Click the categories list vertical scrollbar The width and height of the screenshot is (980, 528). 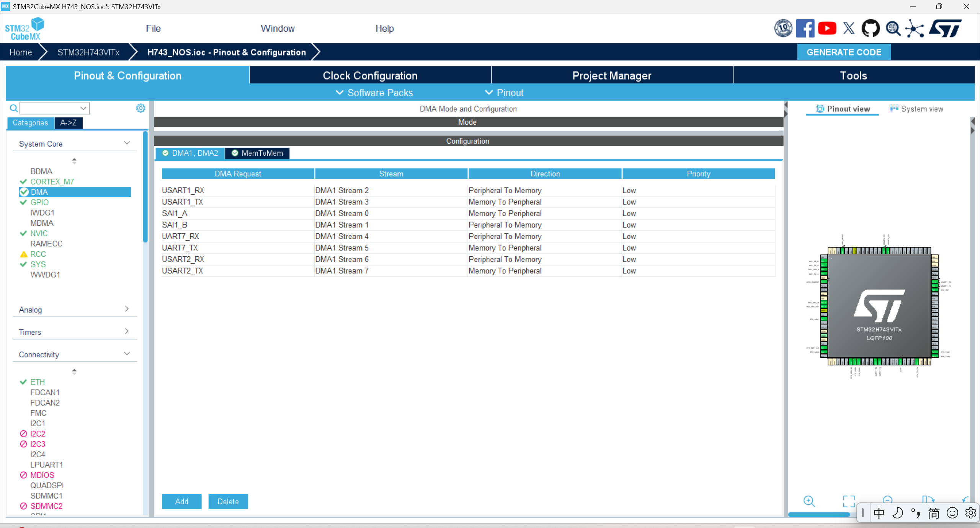[x=145, y=187]
